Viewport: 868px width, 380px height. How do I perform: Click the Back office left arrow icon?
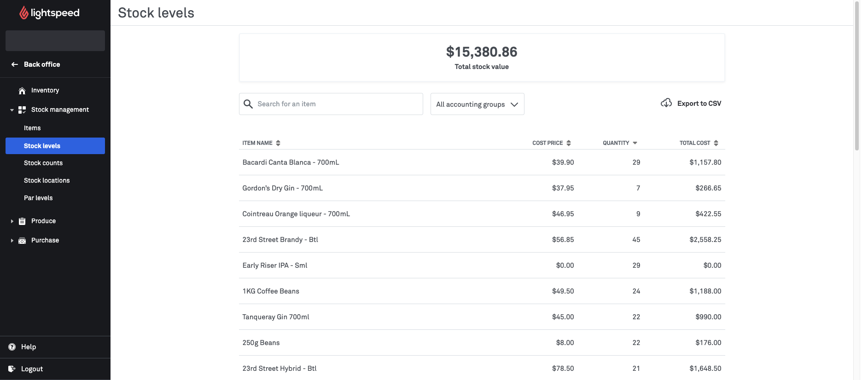pyautogui.click(x=15, y=64)
